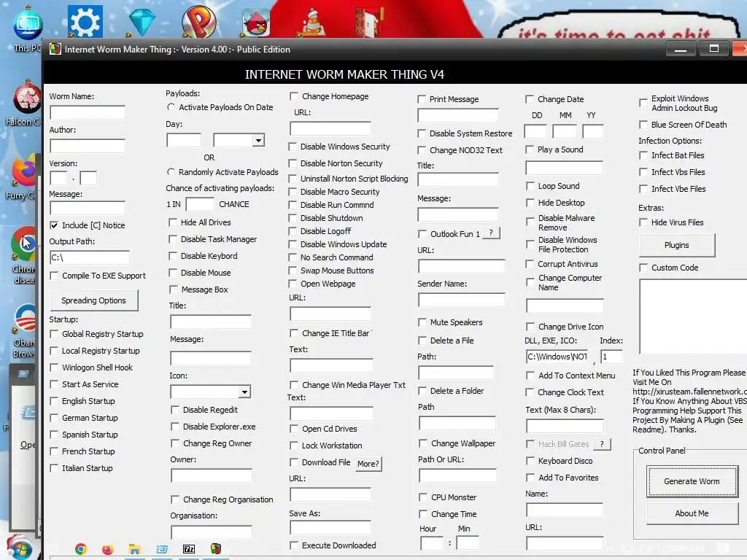Check the Message Box payload option
This screenshot has height=560, width=747.
[x=174, y=289]
